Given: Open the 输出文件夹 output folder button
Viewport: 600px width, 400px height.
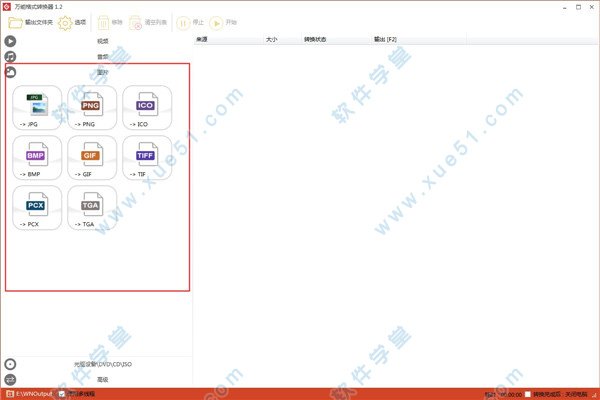Looking at the screenshot, I should click(x=31, y=22).
